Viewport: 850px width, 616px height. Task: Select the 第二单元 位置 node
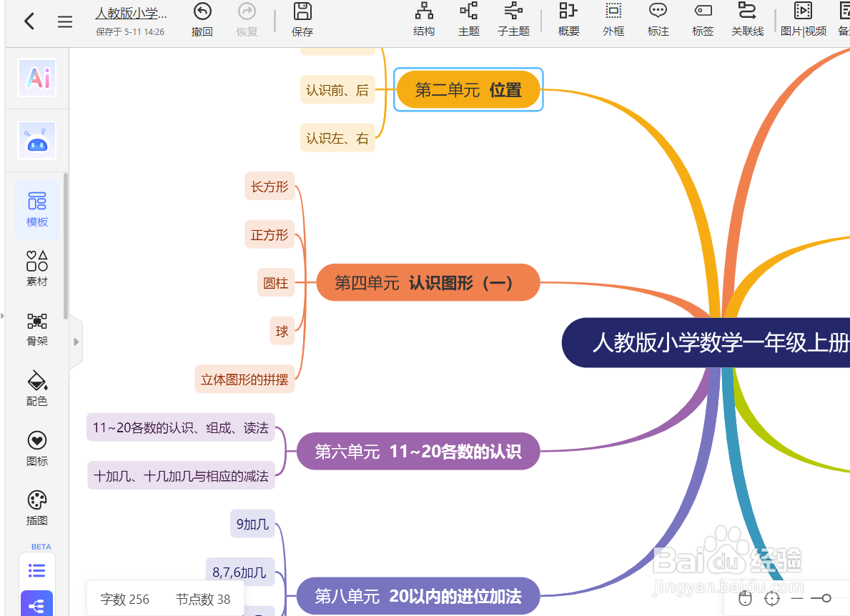pyautogui.click(x=468, y=89)
